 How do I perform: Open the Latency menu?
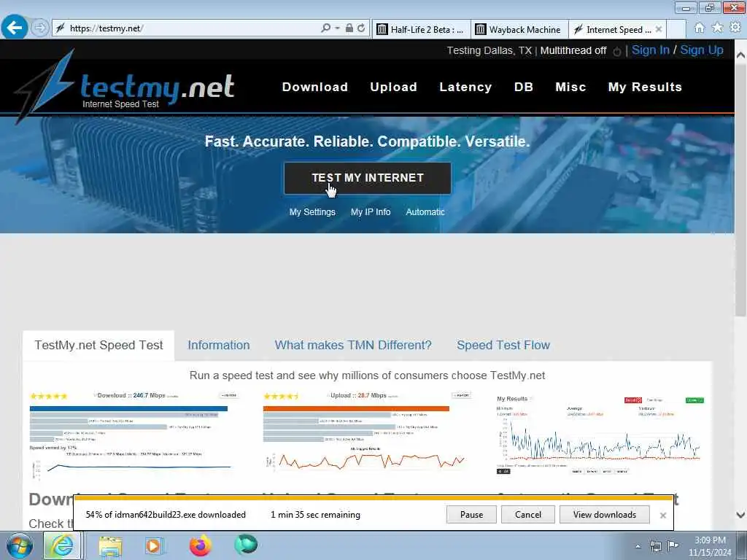[465, 87]
